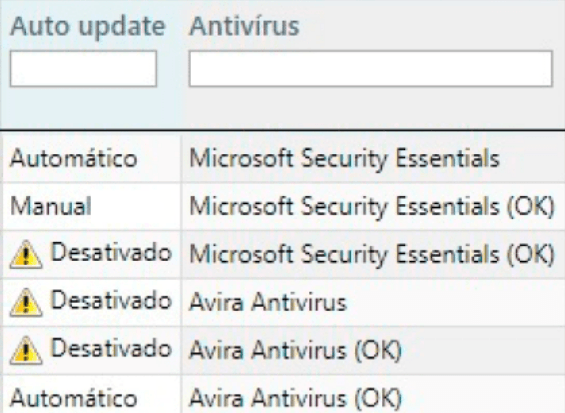Image resolution: width=565 pixels, height=413 pixels.
Task: Sort by the Antivírus column header
Action: [244, 26]
